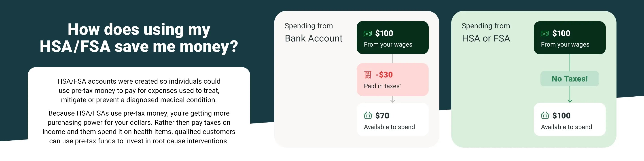Click 'Available to spend' in HSA or FSA card

[566, 127]
